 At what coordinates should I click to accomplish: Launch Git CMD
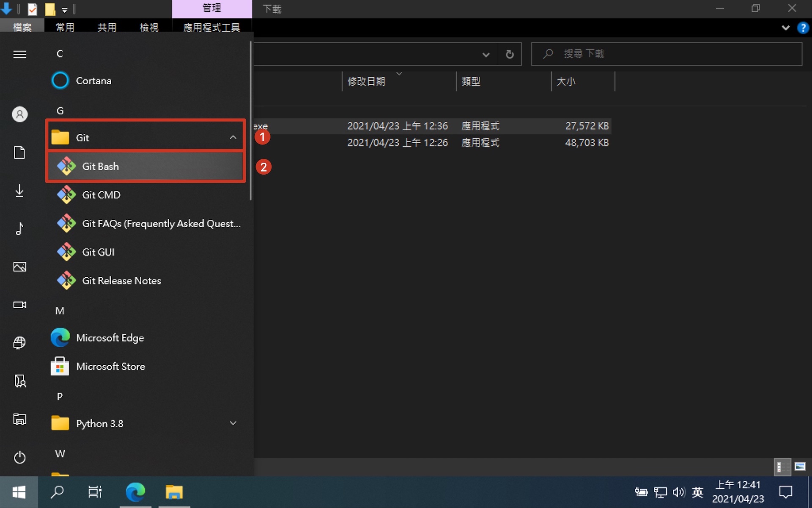point(145,195)
